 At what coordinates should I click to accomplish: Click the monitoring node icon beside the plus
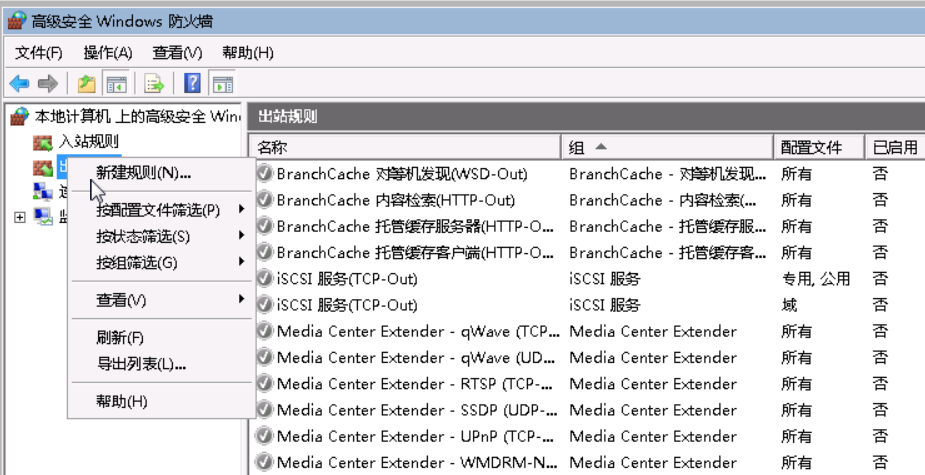click(x=42, y=217)
